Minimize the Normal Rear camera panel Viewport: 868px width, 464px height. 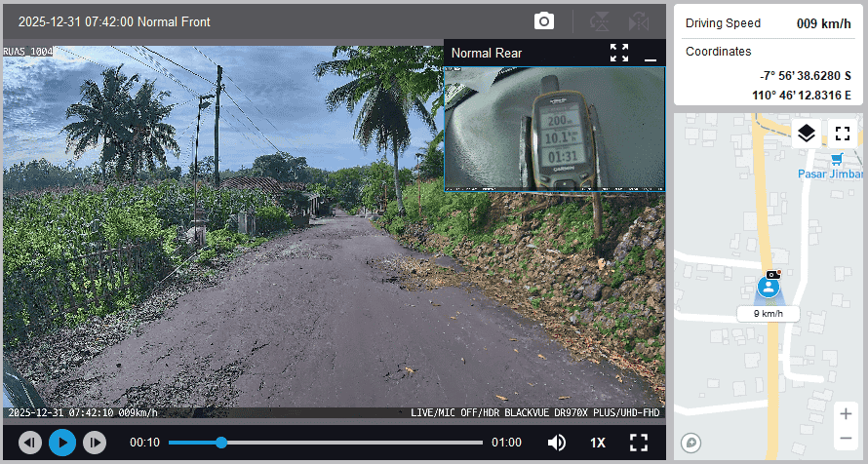pyautogui.click(x=651, y=54)
